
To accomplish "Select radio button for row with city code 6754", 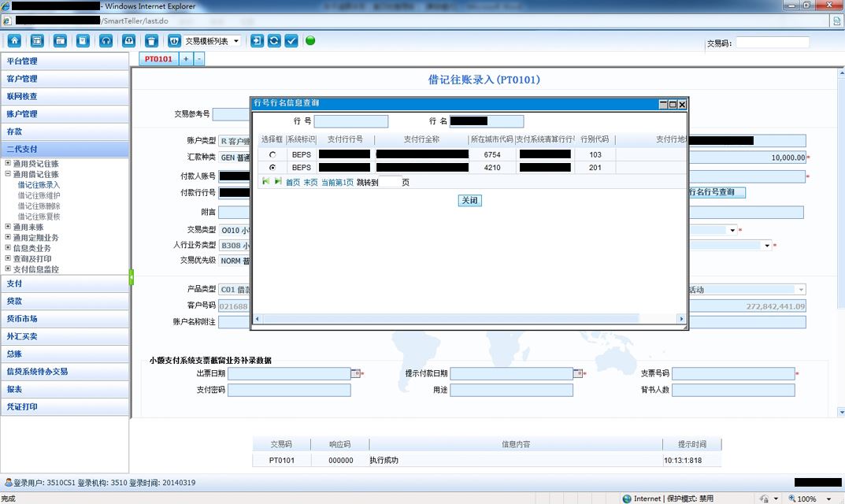I will (272, 154).
